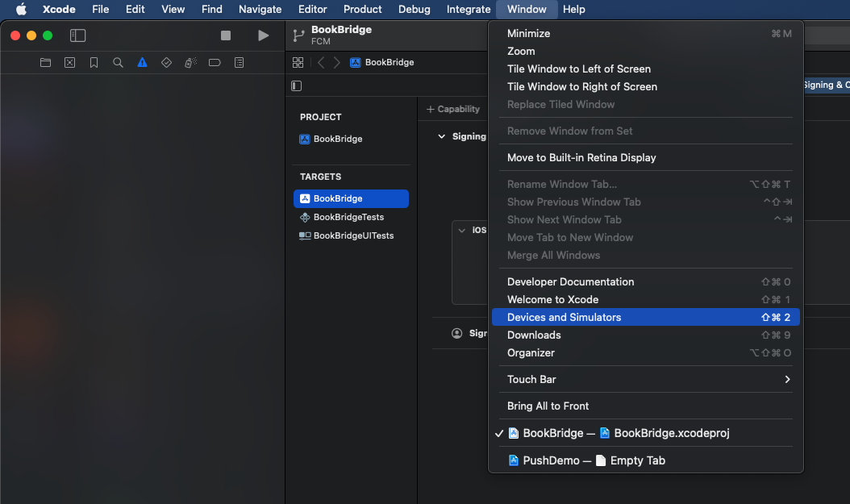Open the Test navigator diamond icon
Image resolution: width=850 pixels, height=504 pixels.
[x=166, y=63]
